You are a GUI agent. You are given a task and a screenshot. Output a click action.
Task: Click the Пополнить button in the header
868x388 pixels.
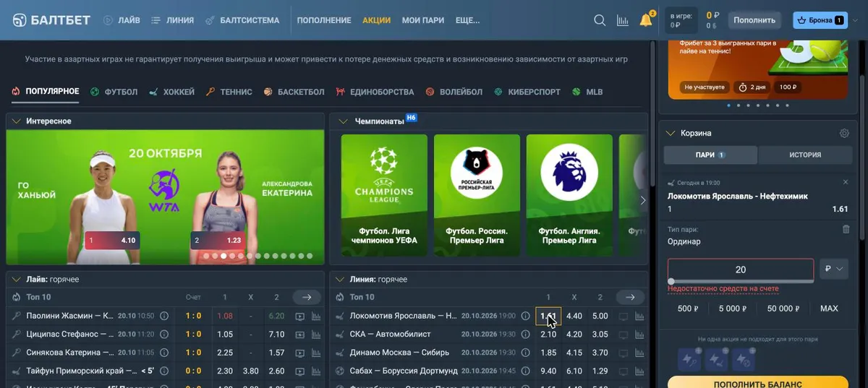754,20
